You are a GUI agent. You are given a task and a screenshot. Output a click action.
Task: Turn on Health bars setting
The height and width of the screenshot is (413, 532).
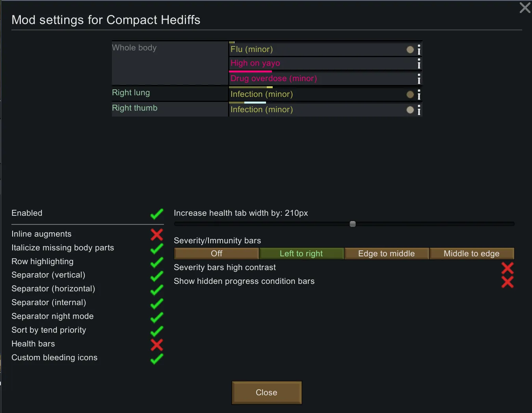point(156,345)
